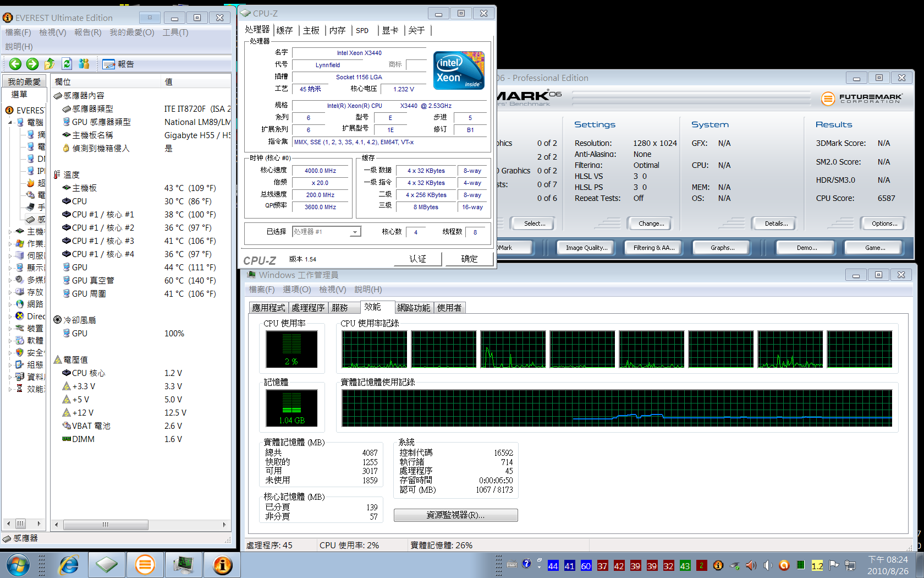Click the green diamond CPU-Z taskbar icon
Screen dimensions: 924x578
(x=107, y=565)
